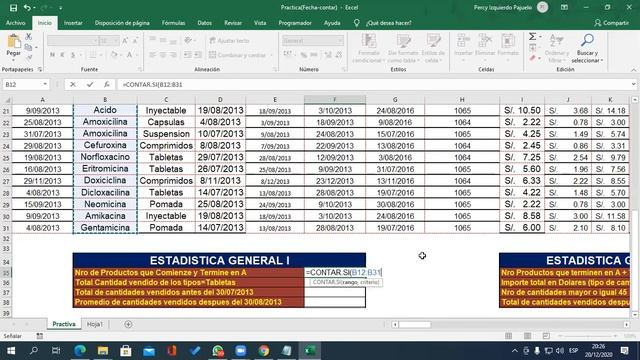Click Qué desea hacer search box
Image resolution: width=640 pixels, height=360 pixels.
pos(389,23)
